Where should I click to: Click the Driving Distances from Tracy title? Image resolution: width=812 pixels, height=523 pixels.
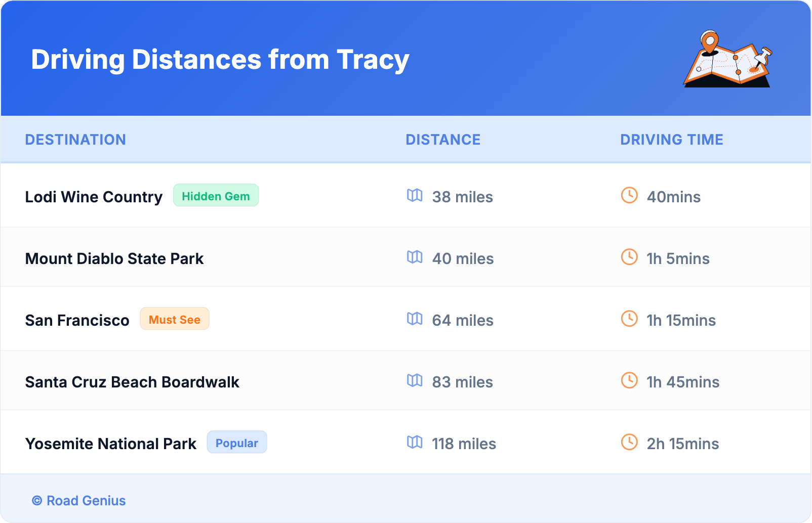coord(220,60)
